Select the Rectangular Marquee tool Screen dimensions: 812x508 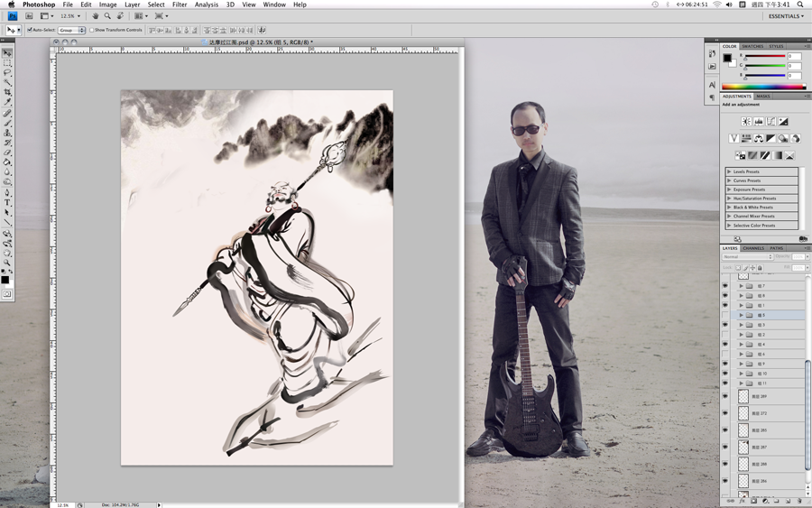[6, 62]
